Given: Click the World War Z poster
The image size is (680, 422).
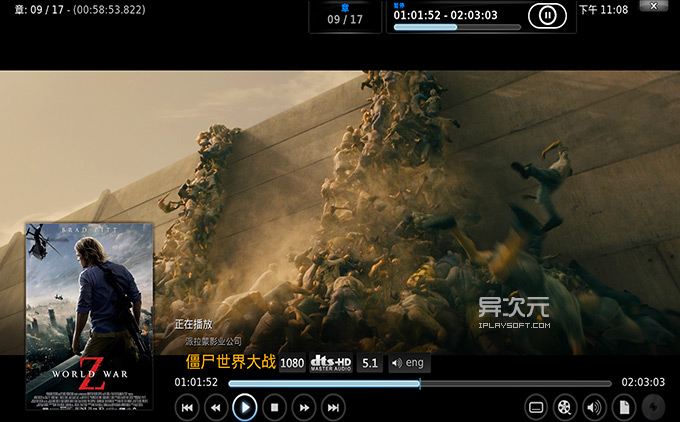Looking at the screenshot, I should (x=89, y=316).
